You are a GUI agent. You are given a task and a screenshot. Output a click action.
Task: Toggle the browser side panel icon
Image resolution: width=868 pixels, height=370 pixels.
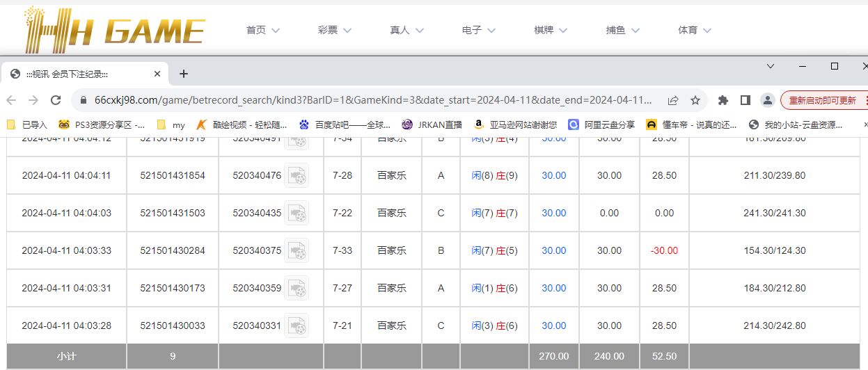pos(745,100)
